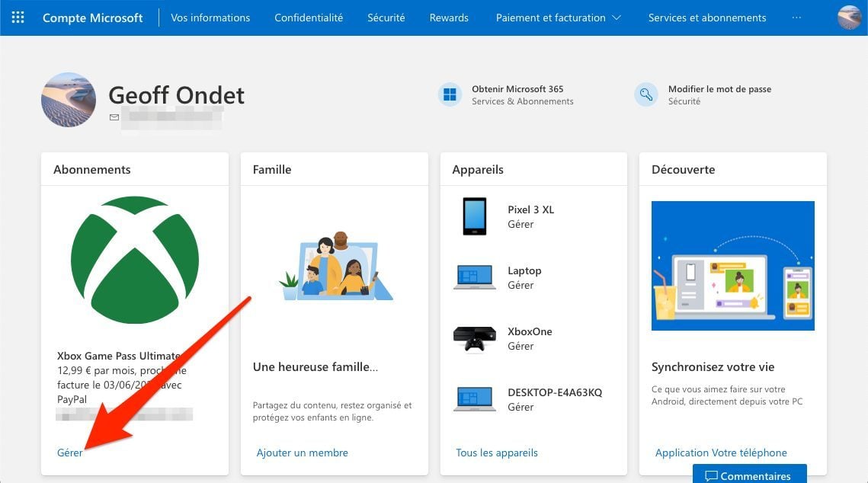Viewport: 868px width, 483px height.
Task: Click Une heureuse famille... heading
Action: pyautogui.click(x=315, y=366)
